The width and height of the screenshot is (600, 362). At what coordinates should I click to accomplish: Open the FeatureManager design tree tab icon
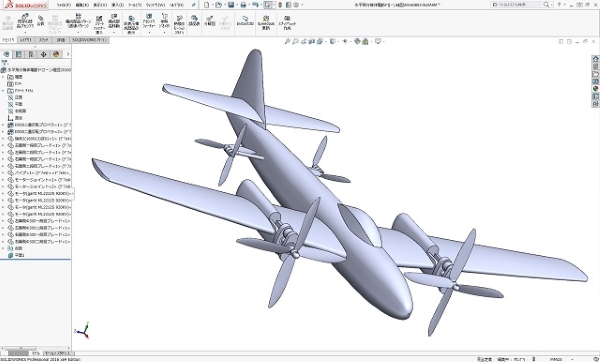pyautogui.click(x=6, y=54)
